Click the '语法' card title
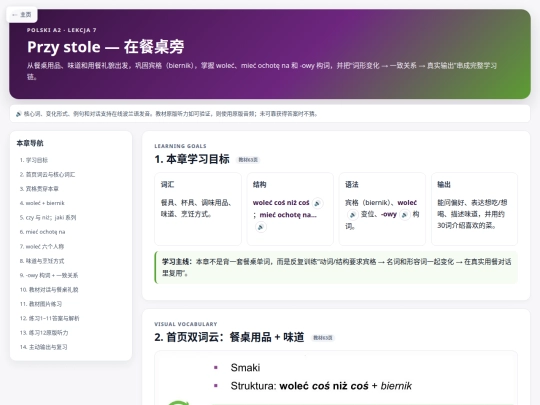 tap(352, 185)
